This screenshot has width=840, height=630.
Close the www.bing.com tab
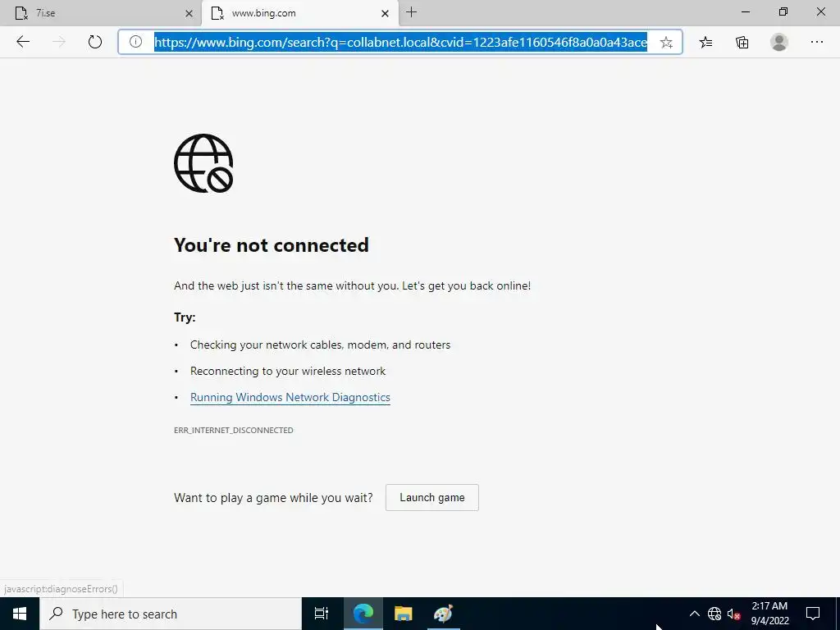[x=385, y=13]
